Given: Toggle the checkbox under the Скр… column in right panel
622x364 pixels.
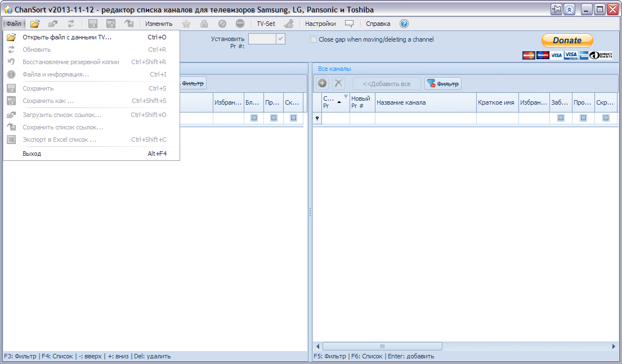Looking at the screenshot, I should click(606, 118).
